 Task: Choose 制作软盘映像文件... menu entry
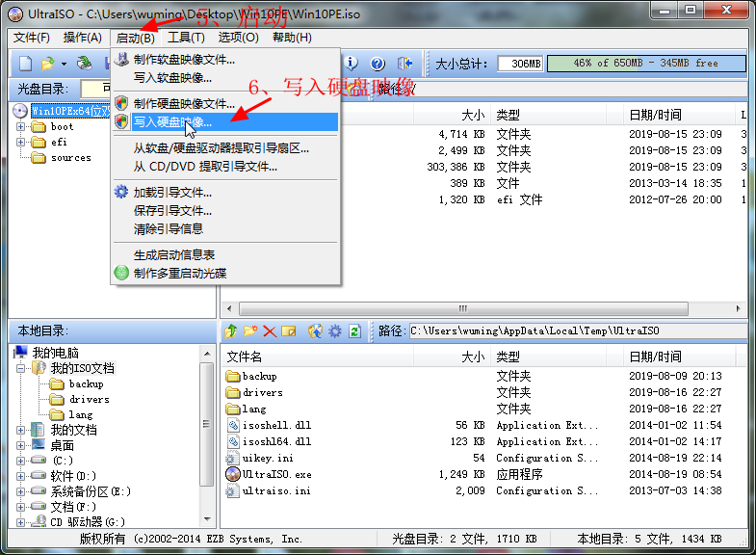225,60
